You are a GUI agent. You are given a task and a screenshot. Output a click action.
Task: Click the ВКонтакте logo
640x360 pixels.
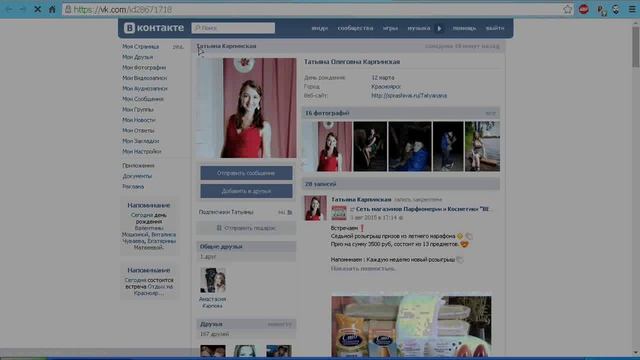pyautogui.click(x=154, y=28)
